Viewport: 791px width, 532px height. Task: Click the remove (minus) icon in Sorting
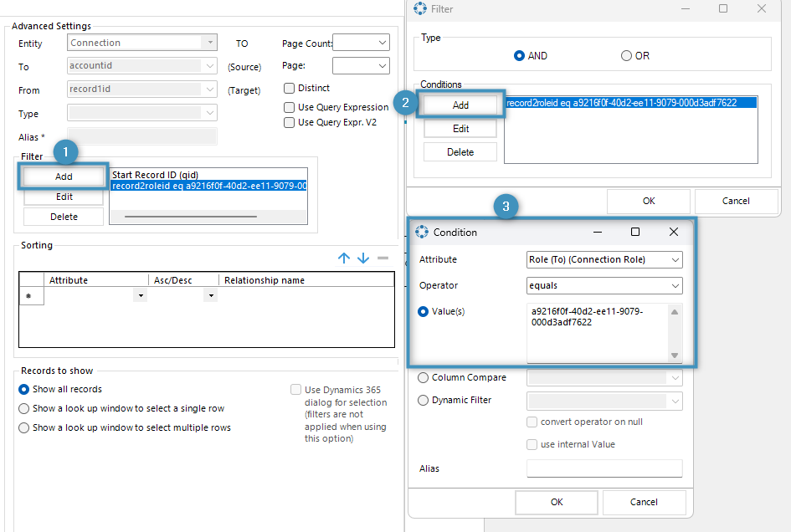383,258
